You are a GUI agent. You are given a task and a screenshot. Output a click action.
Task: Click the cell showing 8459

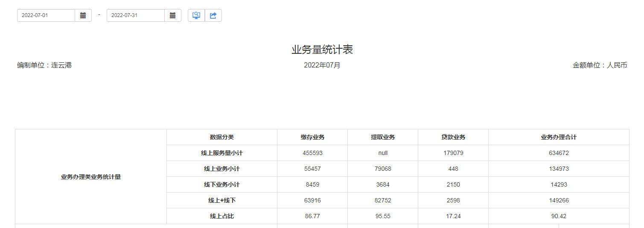[312, 184]
